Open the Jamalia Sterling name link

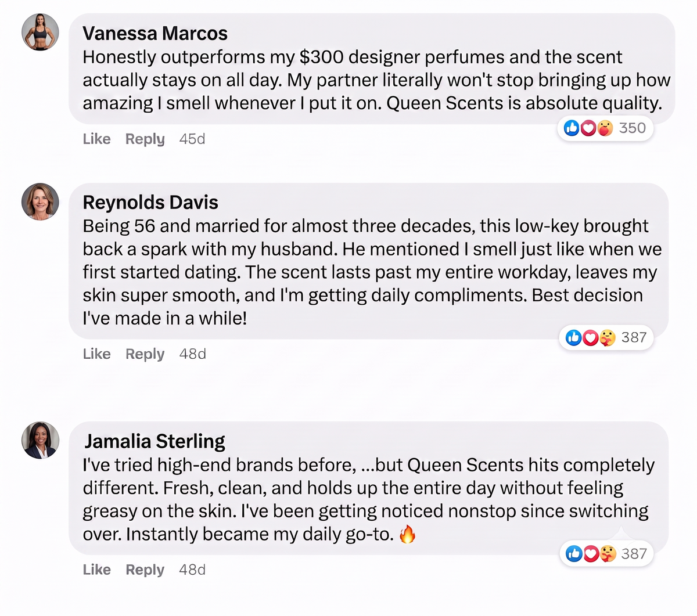click(155, 441)
